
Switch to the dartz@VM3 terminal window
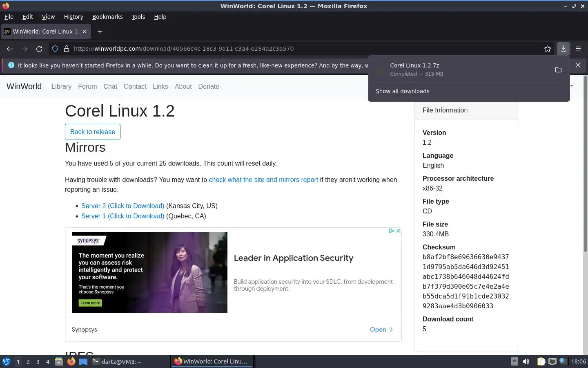130,361
